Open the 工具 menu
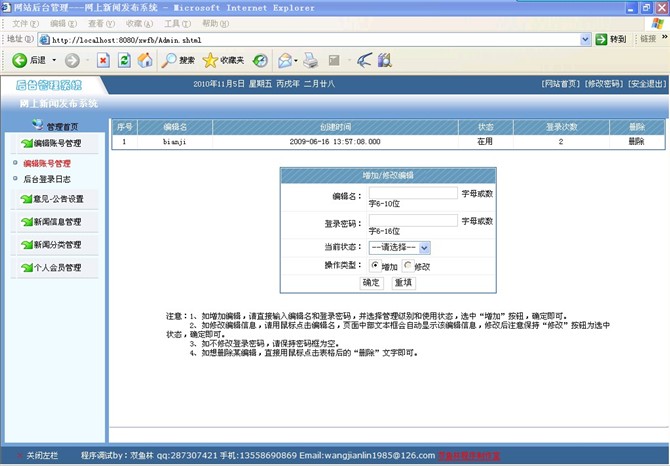The height and width of the screenshot is (466, 670). [x=177, y=23]
